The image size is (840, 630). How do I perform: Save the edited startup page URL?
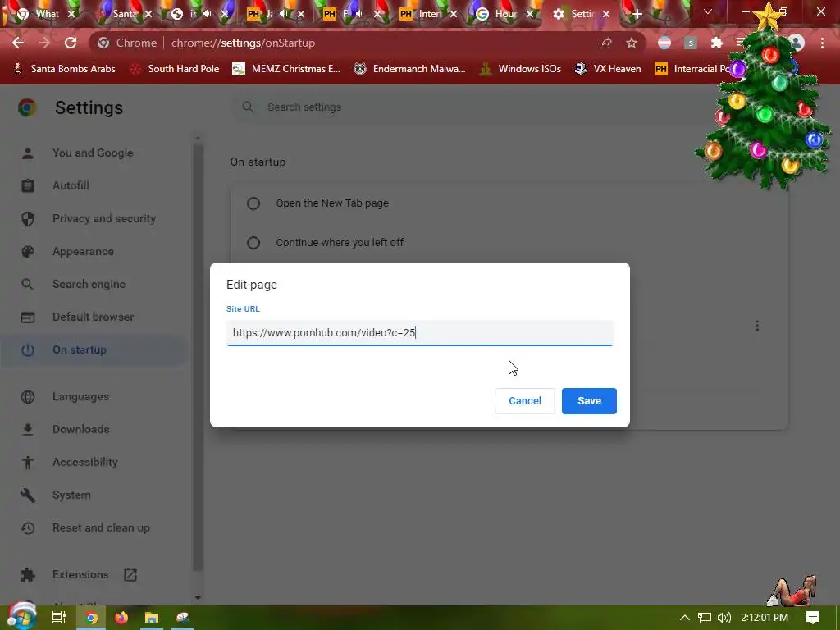click(589, 400)
